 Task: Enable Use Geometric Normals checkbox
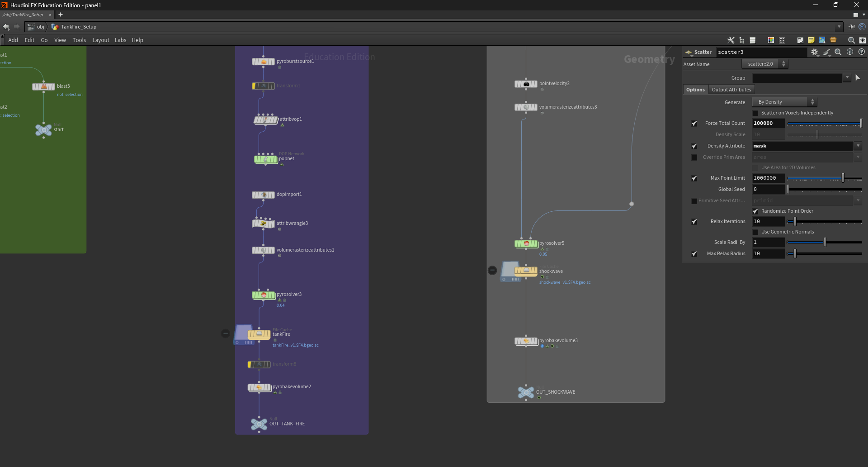[x=755, y=232]
